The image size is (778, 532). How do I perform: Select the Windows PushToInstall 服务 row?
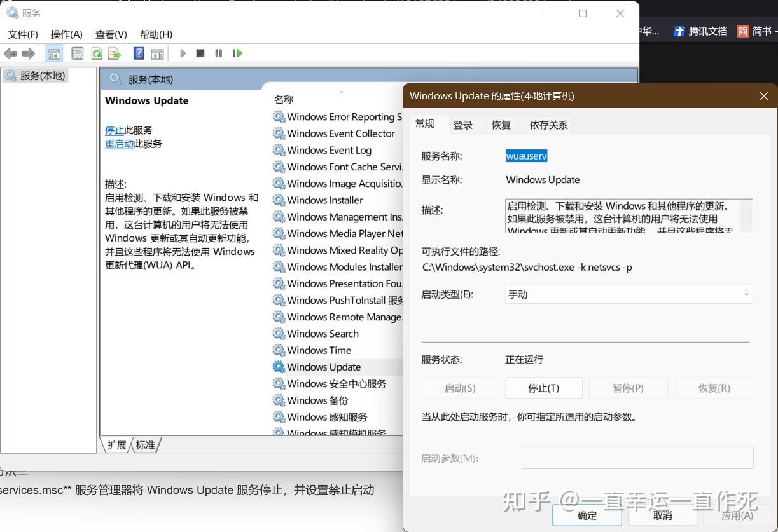338,300
